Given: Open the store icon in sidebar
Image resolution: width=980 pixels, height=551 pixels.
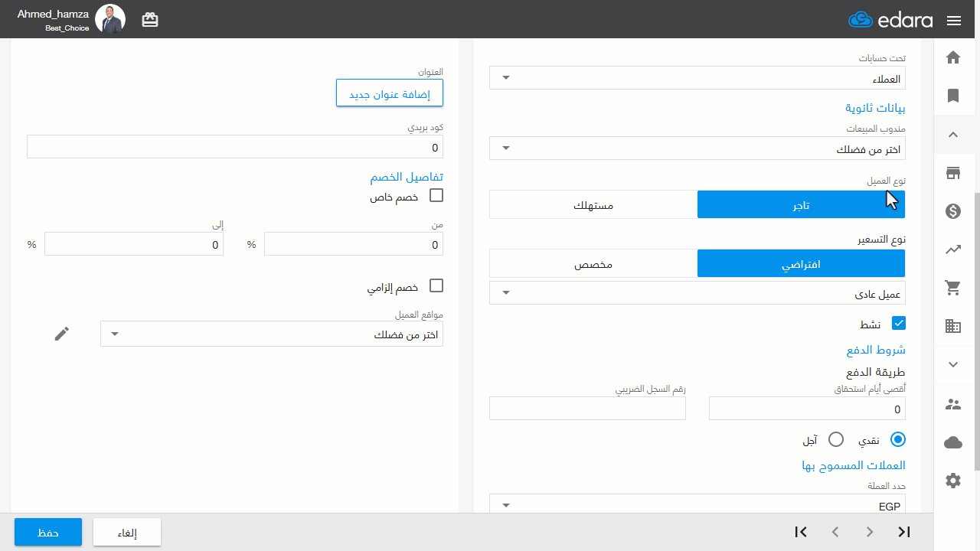Looking at the screenshot, I should (953, 173).
